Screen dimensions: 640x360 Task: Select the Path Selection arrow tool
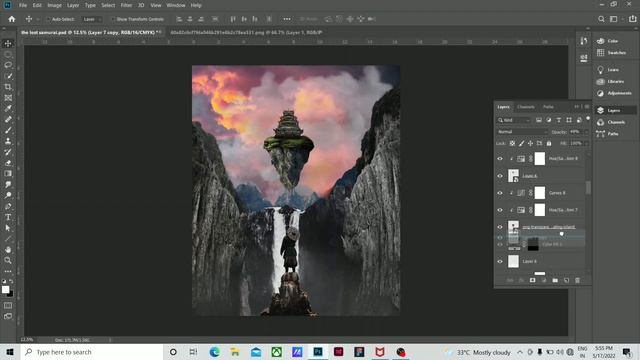point(8,228)
